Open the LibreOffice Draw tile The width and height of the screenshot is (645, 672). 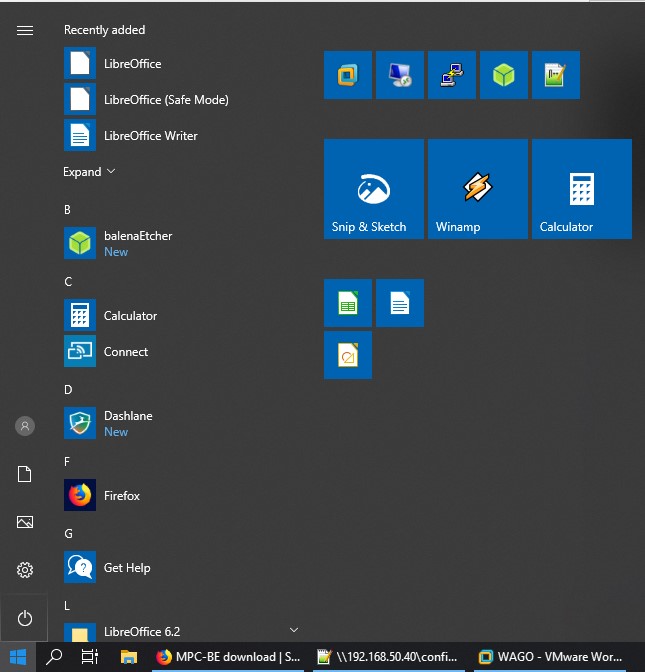[348, 355]
